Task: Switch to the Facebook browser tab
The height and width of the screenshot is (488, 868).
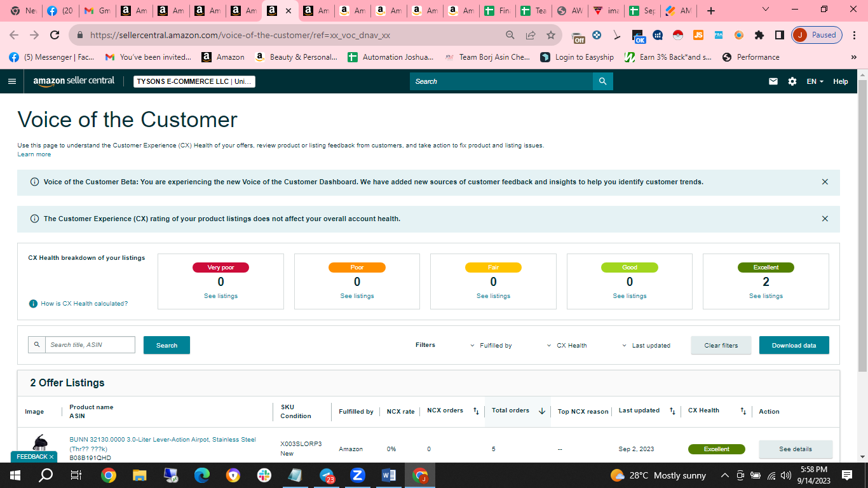Action: pyautogui.click(x=60, y=11)
